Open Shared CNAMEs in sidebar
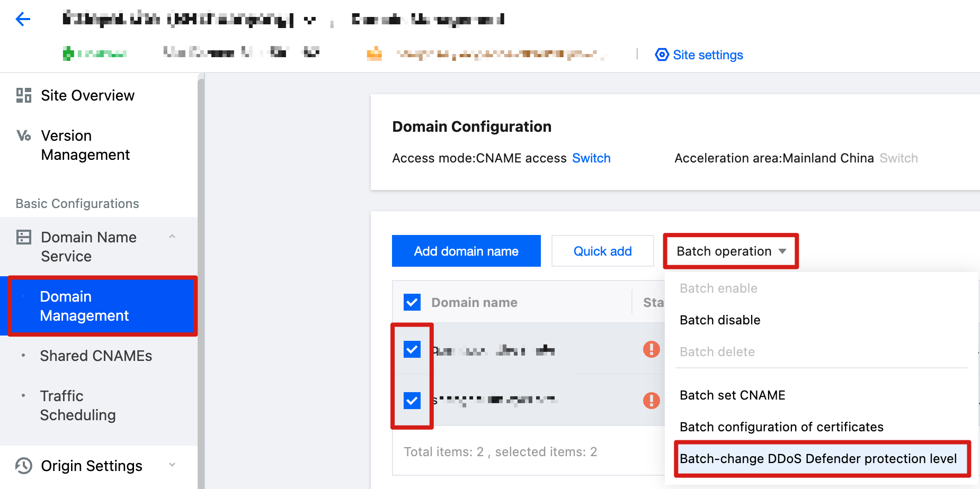The width and height of the screenshot is (980, 489). pyautogui.click(x=96, y=356)
